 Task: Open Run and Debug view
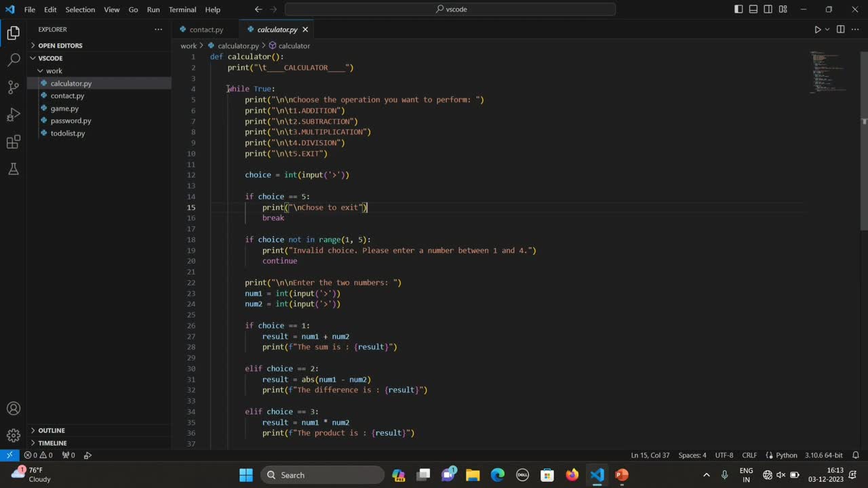13,115
